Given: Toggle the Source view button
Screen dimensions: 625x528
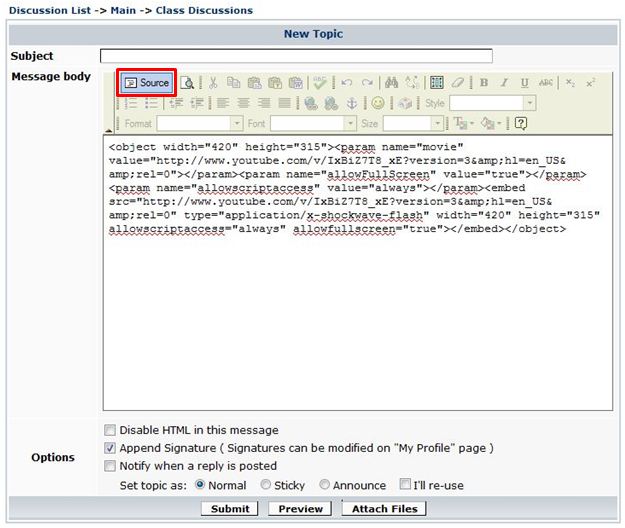Looking at the screenshot, I should [147, 82].
